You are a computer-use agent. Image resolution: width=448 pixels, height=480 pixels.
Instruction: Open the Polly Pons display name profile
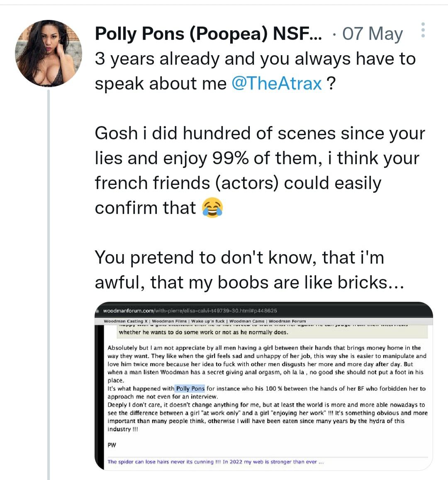click(x=208, y=34)
